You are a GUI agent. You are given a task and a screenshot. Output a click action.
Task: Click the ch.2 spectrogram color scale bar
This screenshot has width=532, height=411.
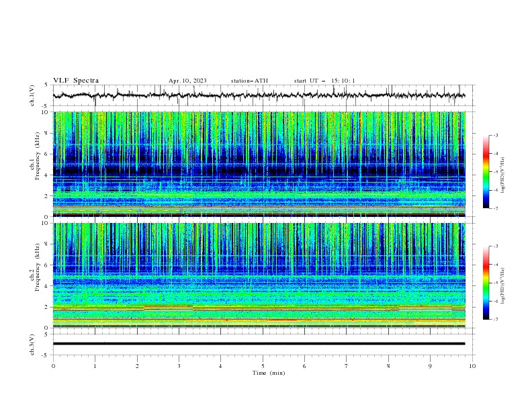tap(486, 283)
